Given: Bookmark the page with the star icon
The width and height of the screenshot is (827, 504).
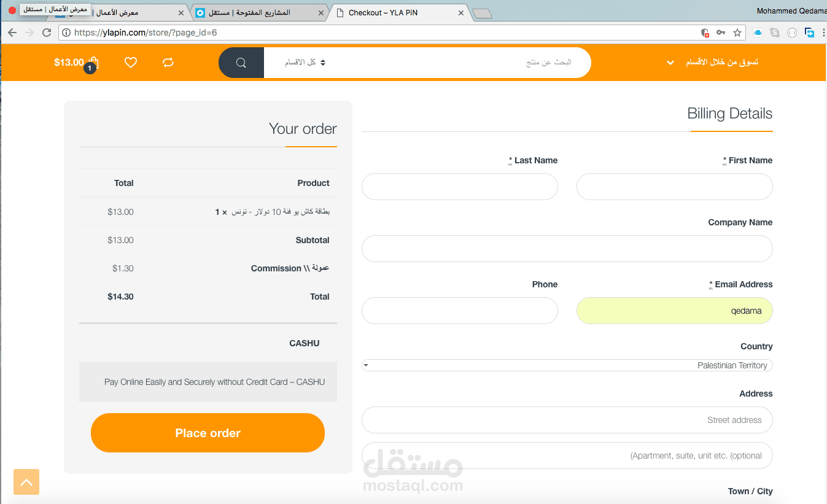Looking at the screenshot, I should [737, 33].
